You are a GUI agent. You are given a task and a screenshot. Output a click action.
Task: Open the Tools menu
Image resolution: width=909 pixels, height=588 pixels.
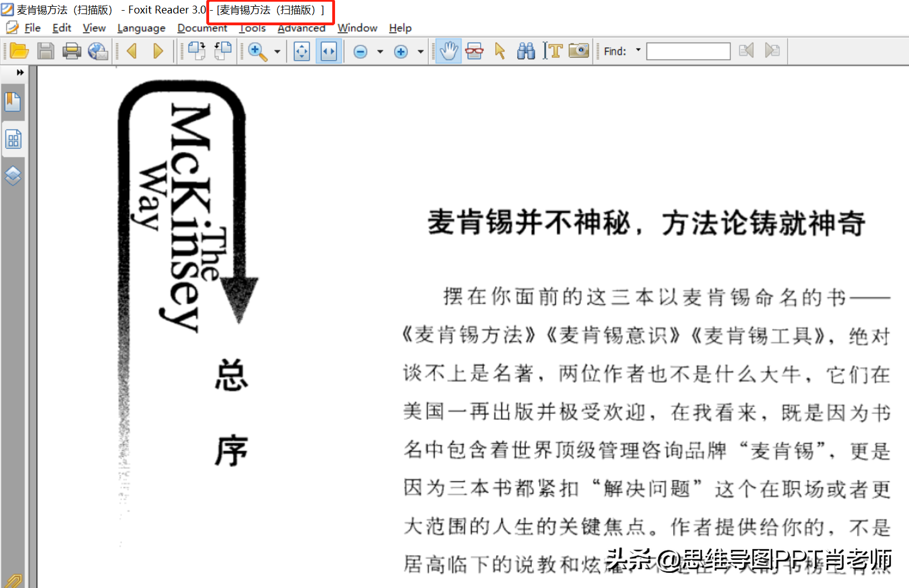pos(252,28)
